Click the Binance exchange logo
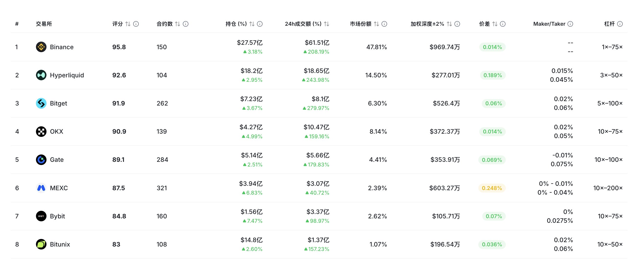 click(41, 47)
